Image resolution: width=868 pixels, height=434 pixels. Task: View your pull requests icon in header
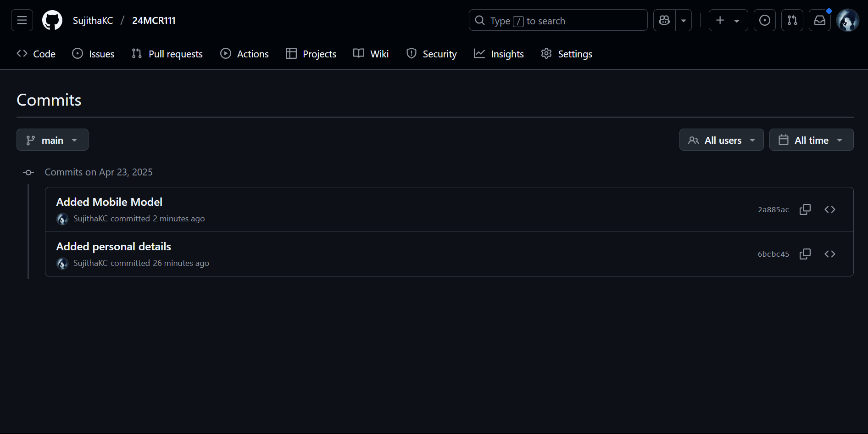pos(792,20)
